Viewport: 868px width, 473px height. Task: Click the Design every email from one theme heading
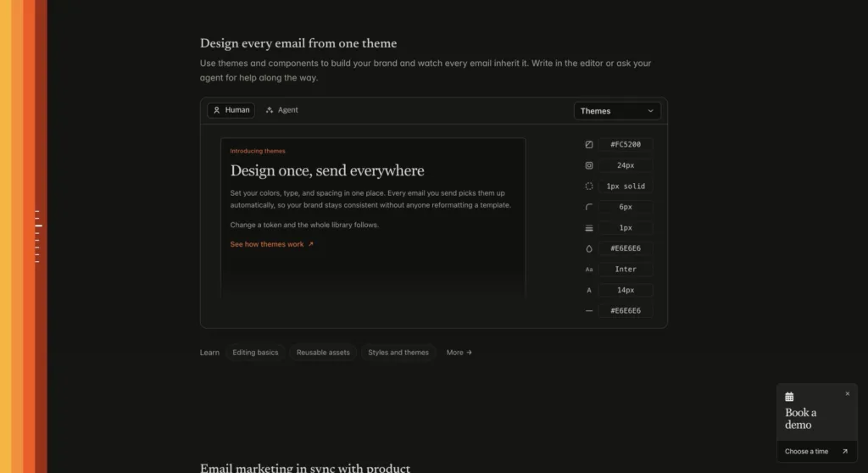pyautogui.click(x=298, y=43)
